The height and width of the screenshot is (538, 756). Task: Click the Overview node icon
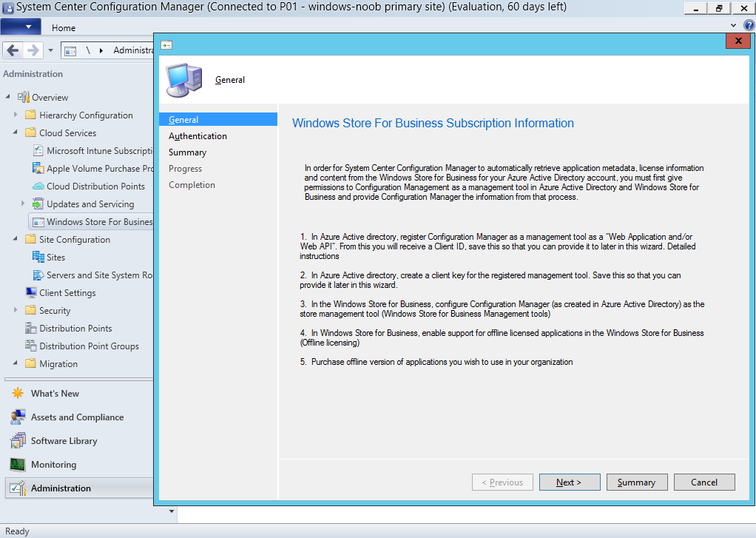pyautogui.click(x=24, y=97)
